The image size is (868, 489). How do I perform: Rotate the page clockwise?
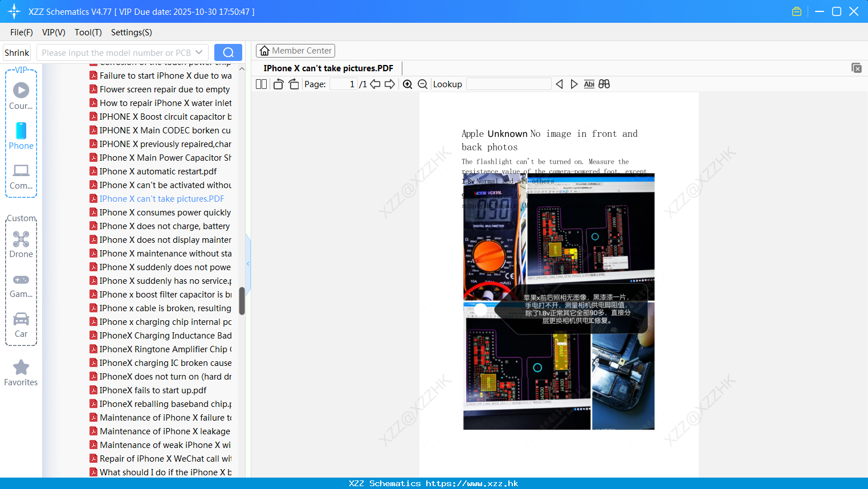coord(294,84)
